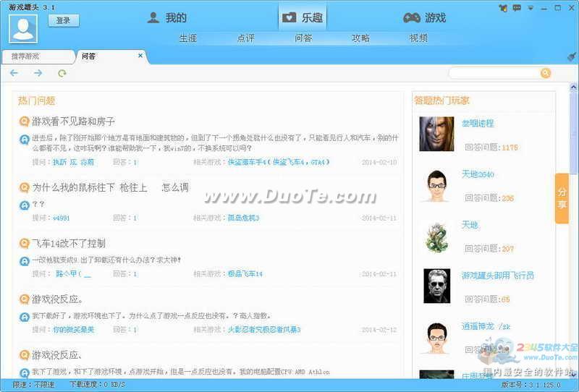This screenshot has width=579, height=392.
Task: Select the 生涯 submenu item
Action: tap(188, 38)
